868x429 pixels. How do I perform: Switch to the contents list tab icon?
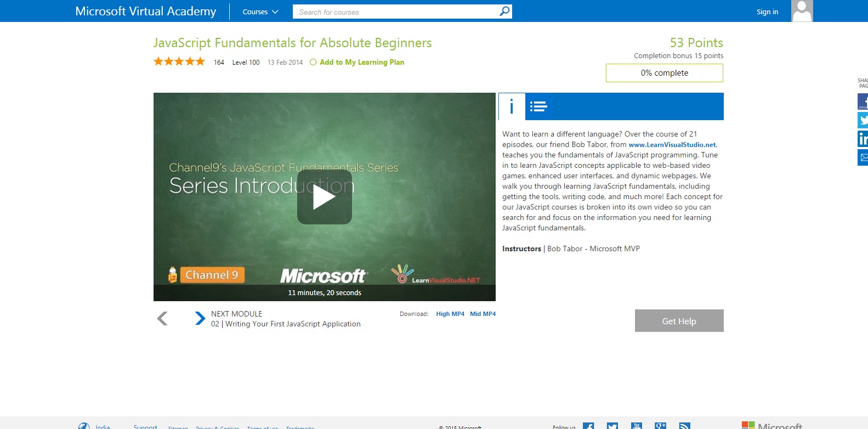pyautogui.click(x=538, y=106)
